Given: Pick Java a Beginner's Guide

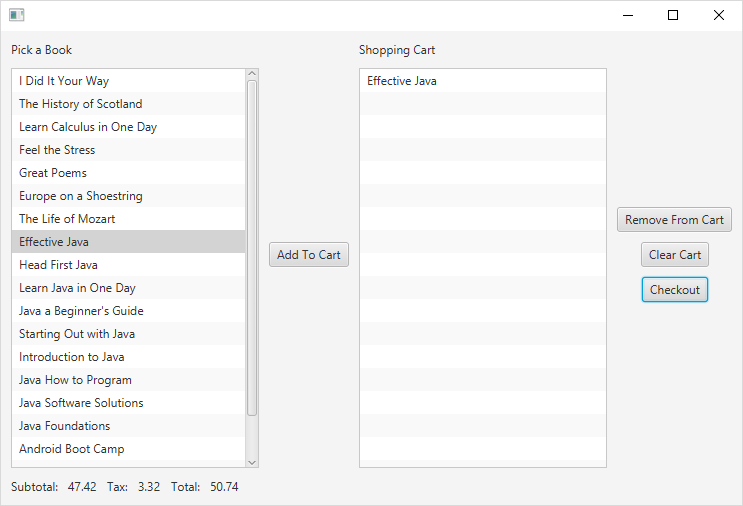Looking at the screenshot, I should [128, 311].
